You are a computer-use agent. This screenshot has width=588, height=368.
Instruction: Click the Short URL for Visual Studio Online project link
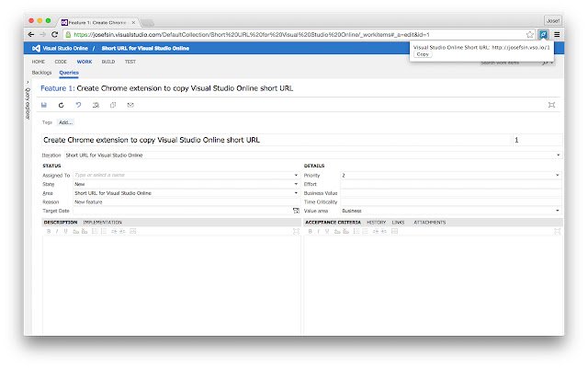145,49
